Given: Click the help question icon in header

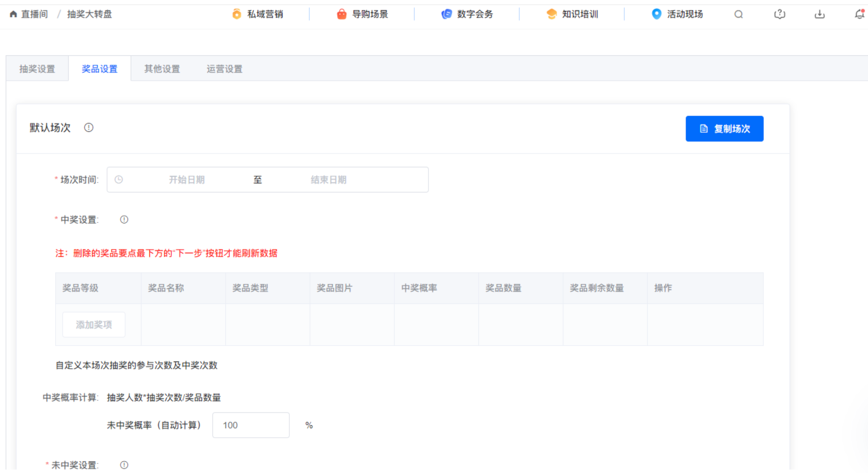Looking at the screenshot, I should [779, 15].
